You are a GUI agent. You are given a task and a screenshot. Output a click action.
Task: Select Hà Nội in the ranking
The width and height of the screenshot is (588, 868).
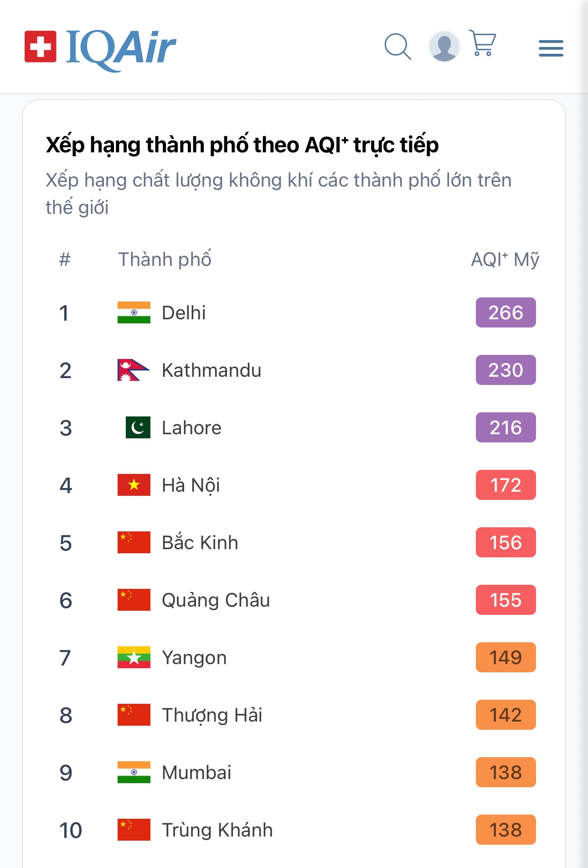coord(191,485)
